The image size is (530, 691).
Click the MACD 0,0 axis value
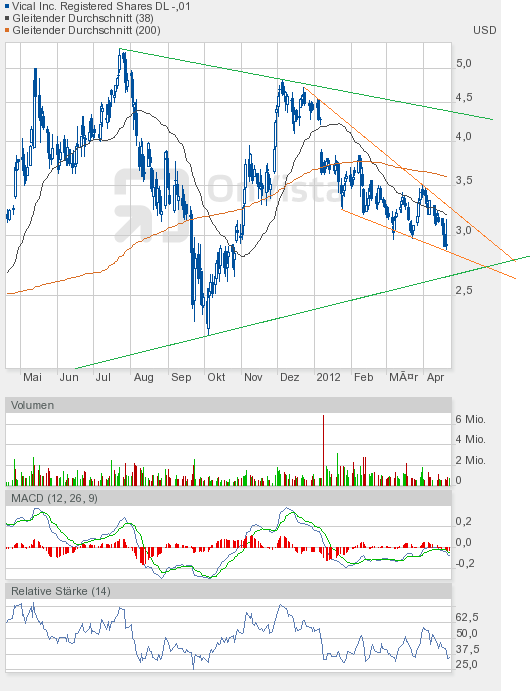(463, 542)
